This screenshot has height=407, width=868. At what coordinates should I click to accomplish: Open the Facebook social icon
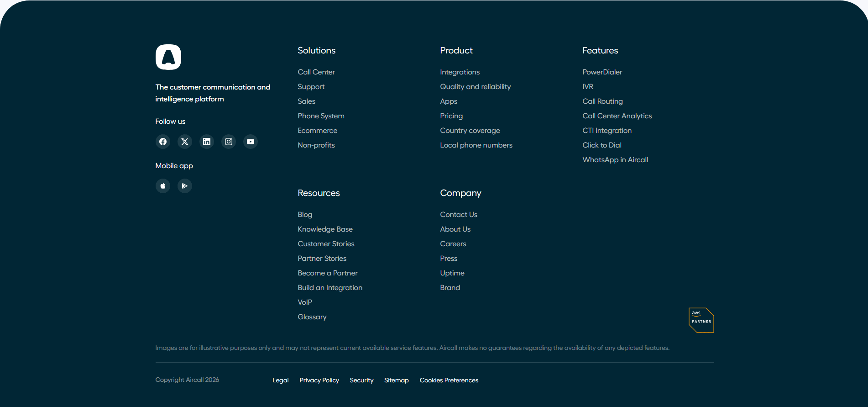pos(163,142)
